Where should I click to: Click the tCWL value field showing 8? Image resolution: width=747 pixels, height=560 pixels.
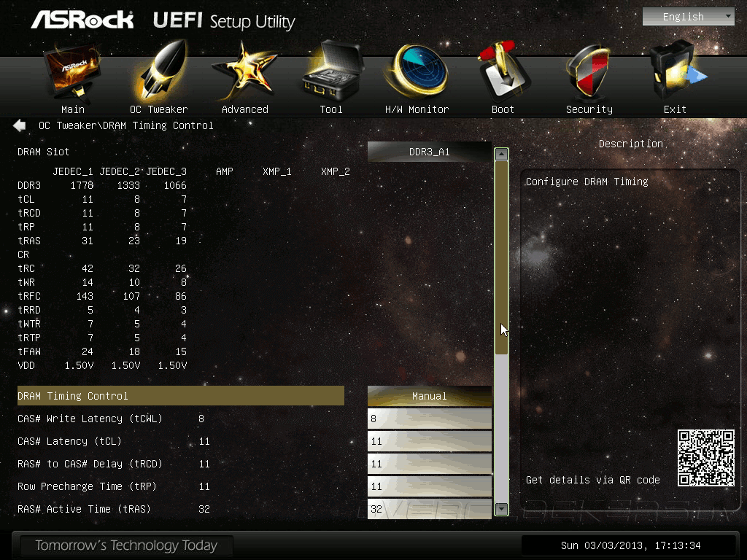429,419
